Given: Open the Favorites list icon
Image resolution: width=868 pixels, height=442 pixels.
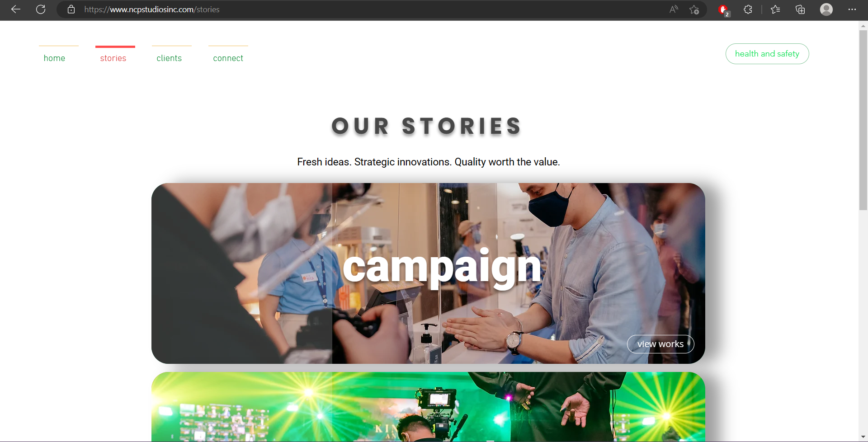Looking at the screenshot, I should coord(775,9).
